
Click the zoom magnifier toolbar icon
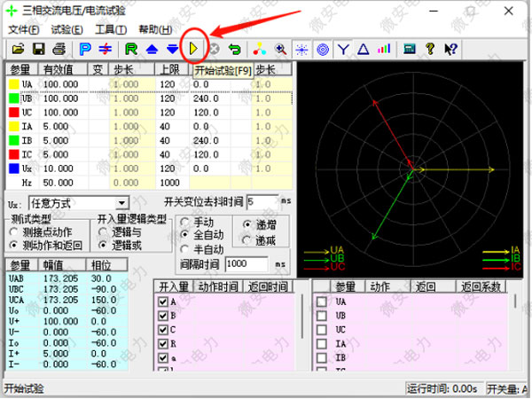point(280,48)
